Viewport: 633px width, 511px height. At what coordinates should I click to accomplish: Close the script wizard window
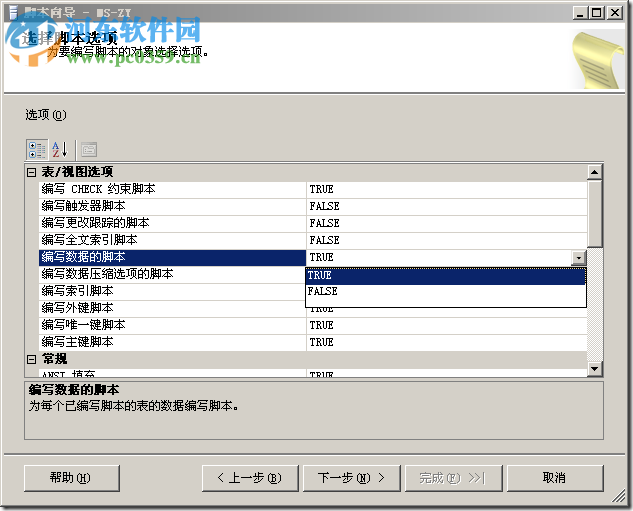(615, 13)
